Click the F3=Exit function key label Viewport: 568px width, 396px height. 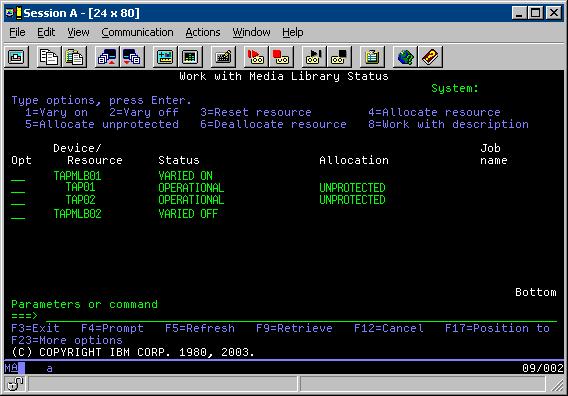[36, 328]
